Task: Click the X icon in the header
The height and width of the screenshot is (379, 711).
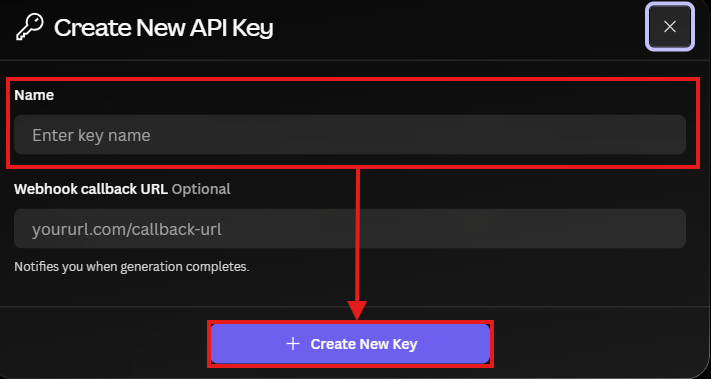Action: pyautogui.click(x=670, y=27)
